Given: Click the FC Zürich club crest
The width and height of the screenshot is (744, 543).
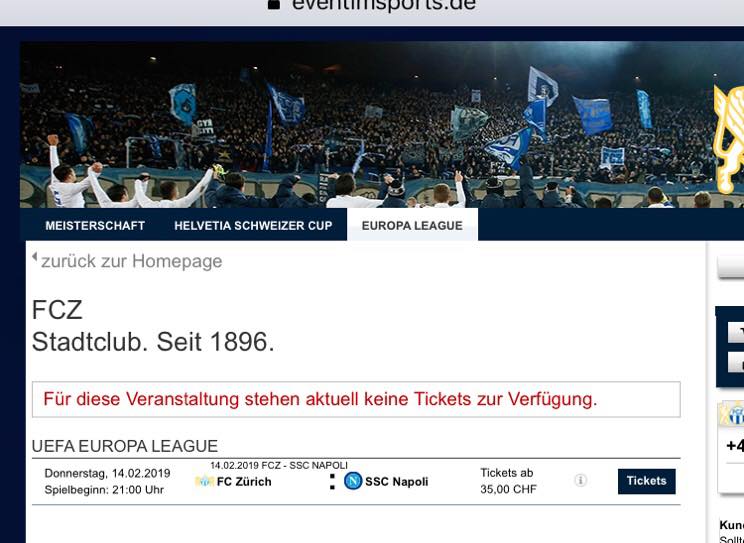Looking at the screenshot, I should (x=205, y=481).
